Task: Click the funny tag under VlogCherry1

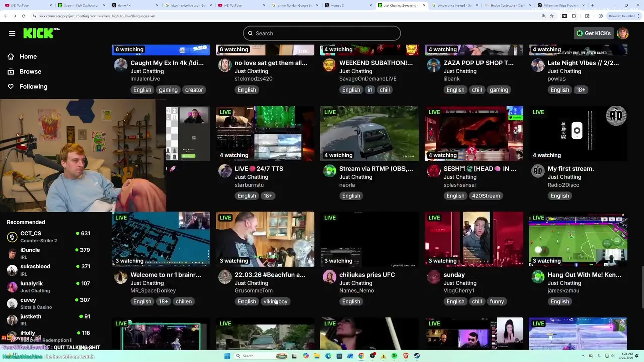Action: [x=497, y=302]
